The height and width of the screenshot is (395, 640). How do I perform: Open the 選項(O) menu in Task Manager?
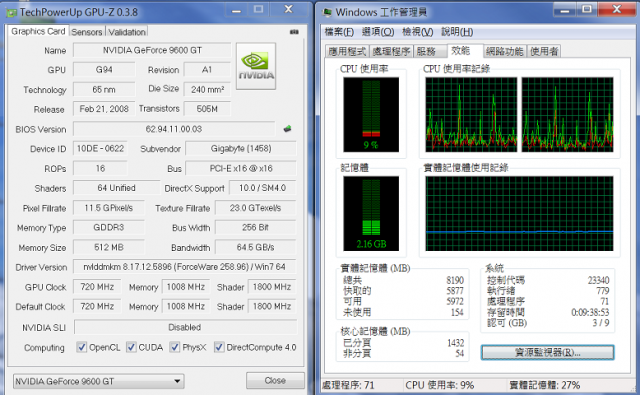[378, 32]
